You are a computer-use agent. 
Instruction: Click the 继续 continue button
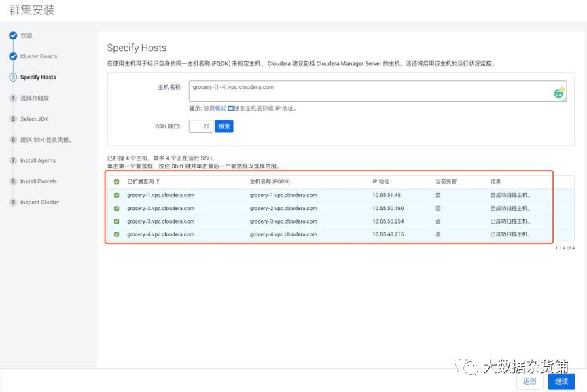click(x=561, y=382)
